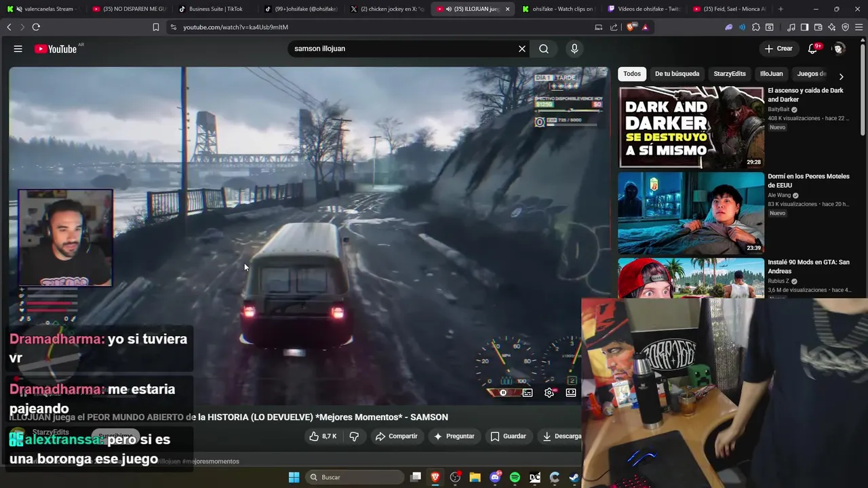Click the Guardar save button
Viewport: 868px width, 488px height.
tap(509, 436)
